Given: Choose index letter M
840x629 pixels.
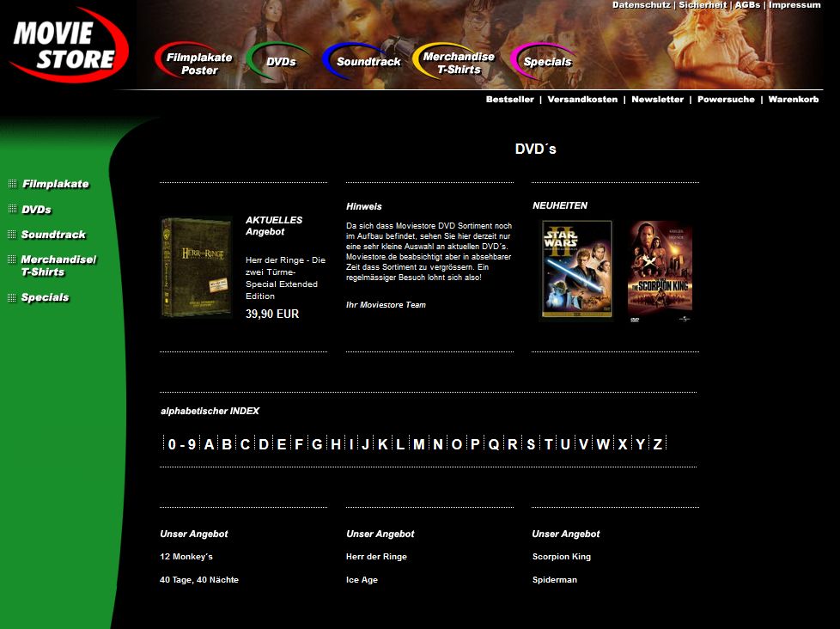Looking at the screenshot, I should click(419, 444).
